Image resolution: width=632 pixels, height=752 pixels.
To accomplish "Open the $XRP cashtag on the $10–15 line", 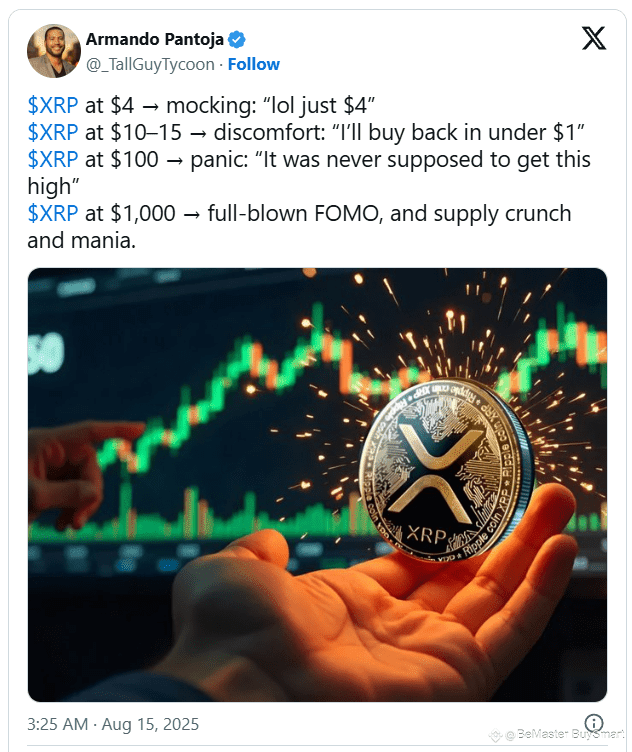I will [53, 132].
